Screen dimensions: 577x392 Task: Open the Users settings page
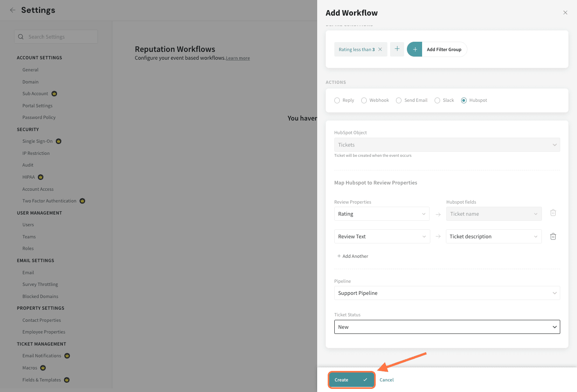[28, 225]
